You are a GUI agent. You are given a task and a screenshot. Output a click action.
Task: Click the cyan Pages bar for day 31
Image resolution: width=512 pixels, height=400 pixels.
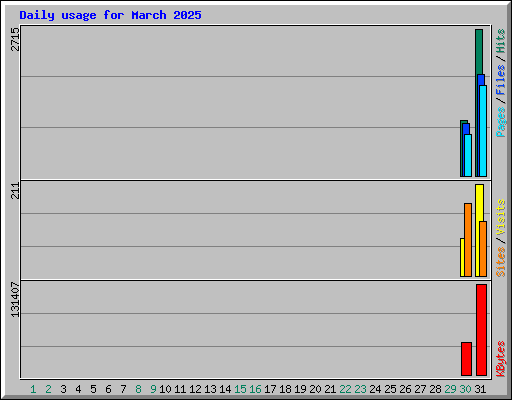(x=483, y=131)
